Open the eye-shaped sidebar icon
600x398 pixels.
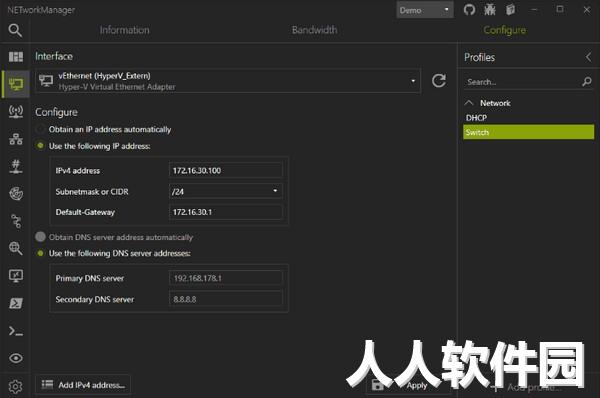[16, 358]
